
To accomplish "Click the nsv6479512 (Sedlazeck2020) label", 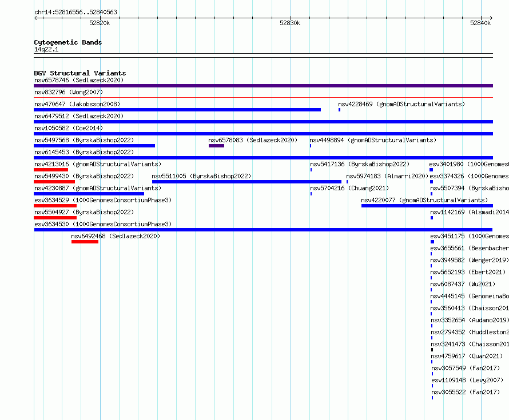I will [79, 116].
